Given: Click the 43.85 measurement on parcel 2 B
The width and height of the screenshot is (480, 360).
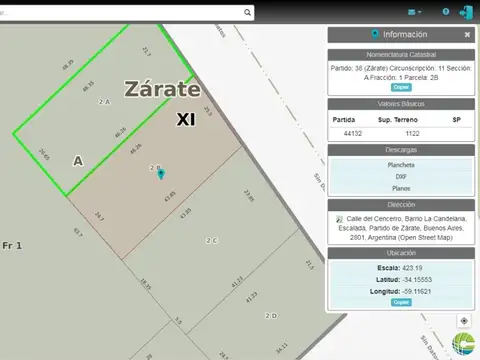Looking at the screenshot, I should pyautogui.click(x=170, y=197).
